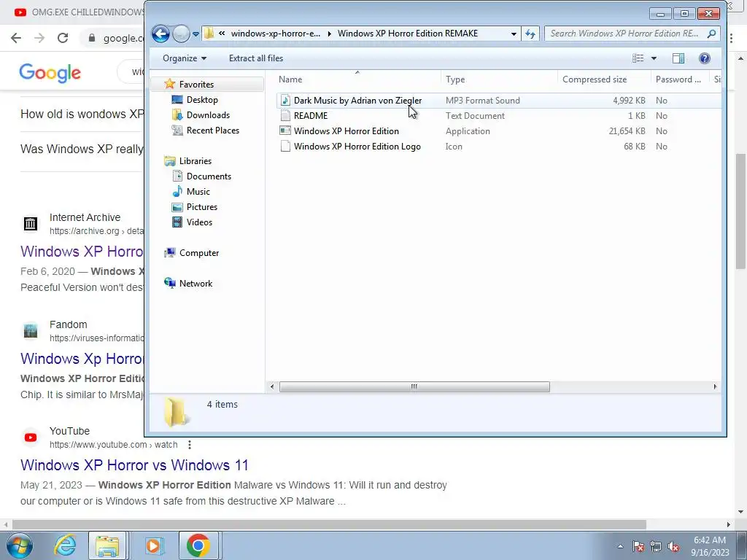Open the Windows Start menu
Image resolution: width=747 pixels, height=560 pixels.
pos(20,545)
